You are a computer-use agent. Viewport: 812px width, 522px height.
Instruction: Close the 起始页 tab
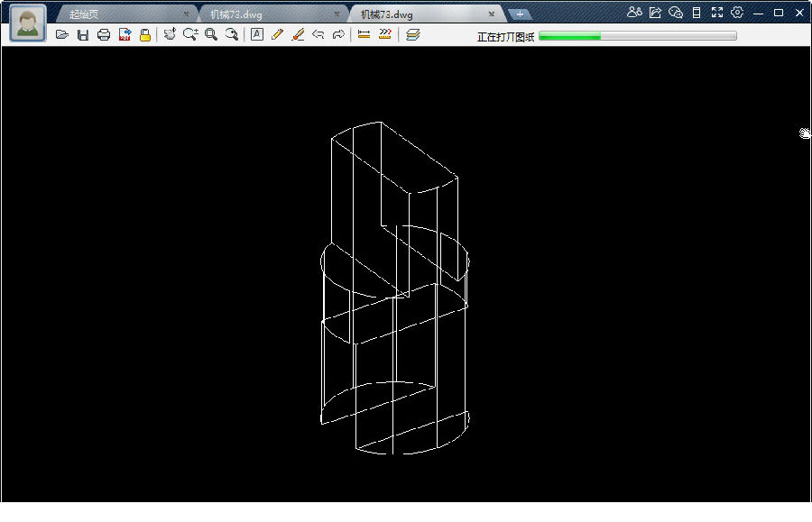pyautogui.click(x=186, y=14)
